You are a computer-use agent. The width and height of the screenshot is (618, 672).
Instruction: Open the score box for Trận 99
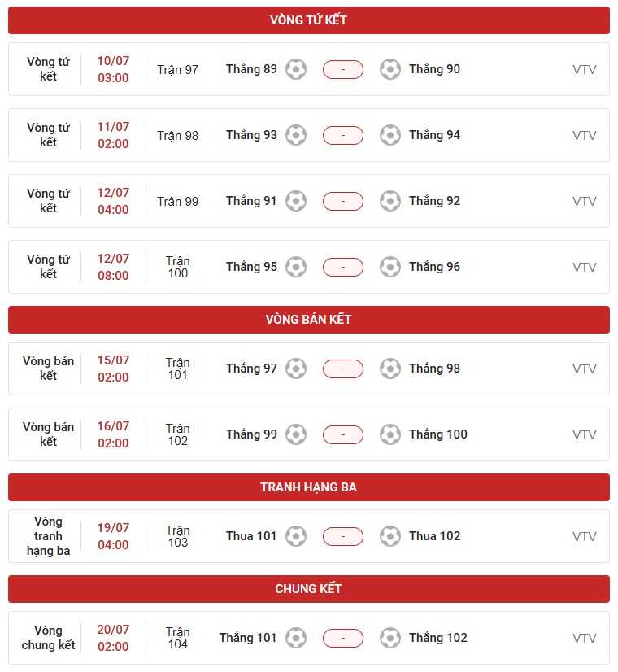[x=343, y=201]
